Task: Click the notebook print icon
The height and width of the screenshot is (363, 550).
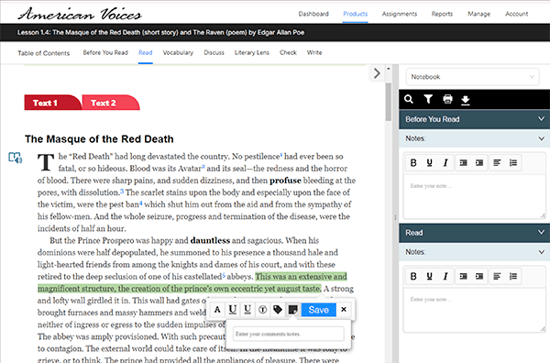Action: coord(447,99)
